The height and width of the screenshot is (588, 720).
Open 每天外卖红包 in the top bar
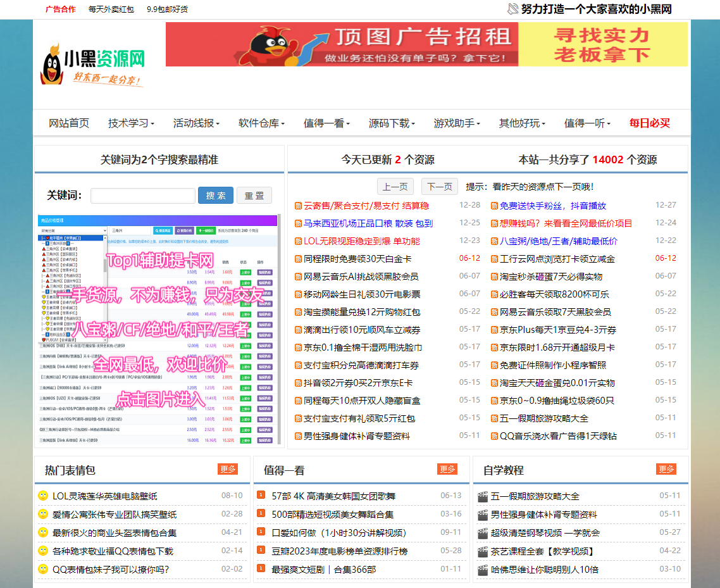point(111,9)
